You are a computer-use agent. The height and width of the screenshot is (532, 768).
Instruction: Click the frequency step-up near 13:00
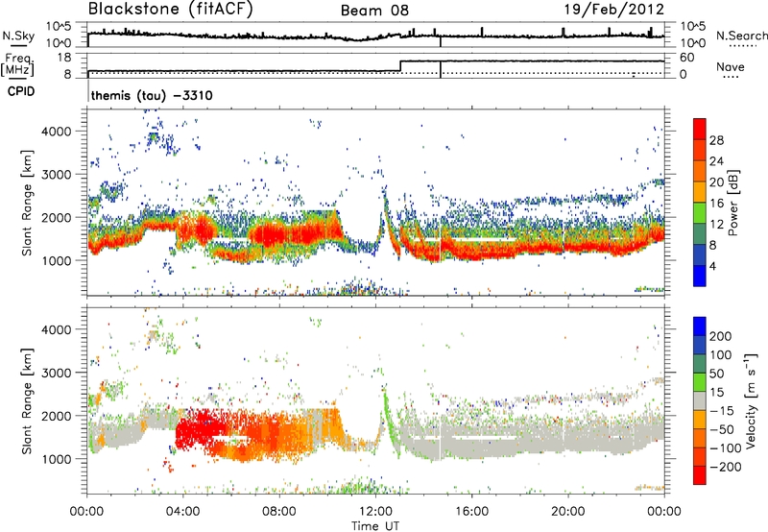coord(400,66)
